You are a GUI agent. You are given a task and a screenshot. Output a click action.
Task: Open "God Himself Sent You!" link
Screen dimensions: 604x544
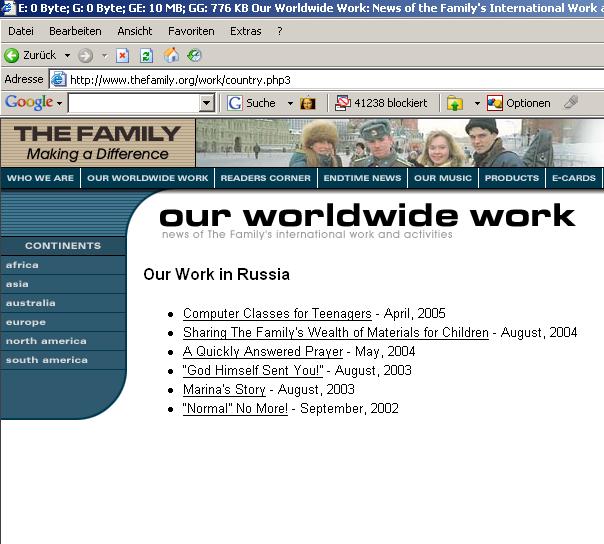[253, 370]
